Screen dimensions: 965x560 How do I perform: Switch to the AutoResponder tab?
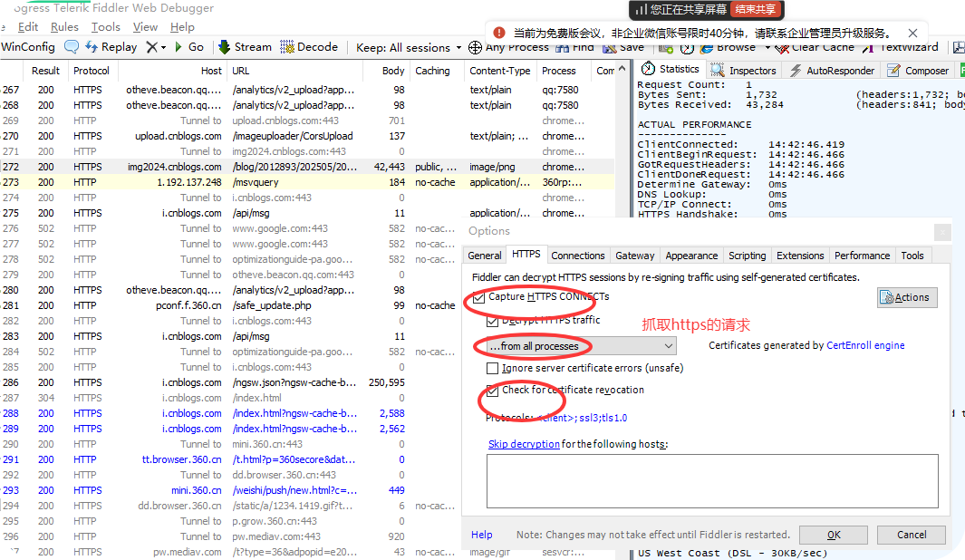pyautogui.click(x=832, y=70)
